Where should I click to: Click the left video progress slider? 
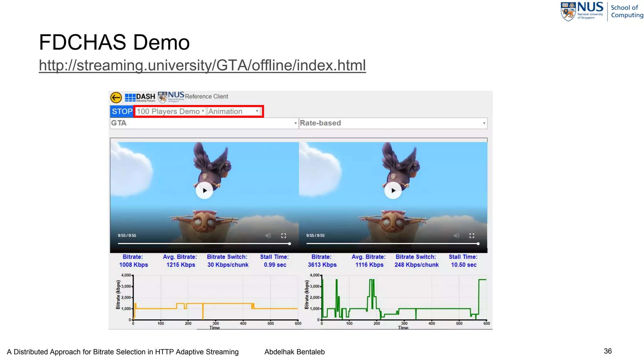(204, 244)
